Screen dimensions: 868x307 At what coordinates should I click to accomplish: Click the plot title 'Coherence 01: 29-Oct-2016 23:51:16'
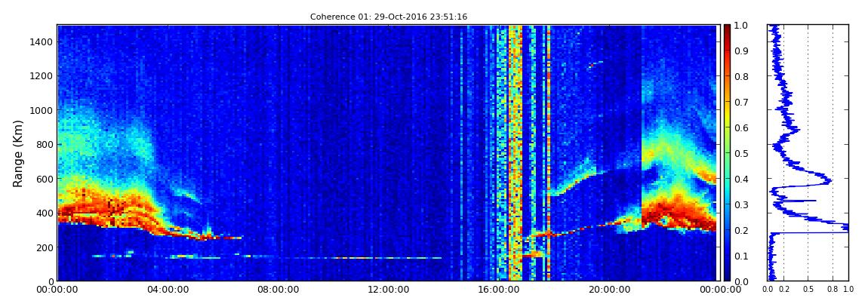(x=389, y=17)
